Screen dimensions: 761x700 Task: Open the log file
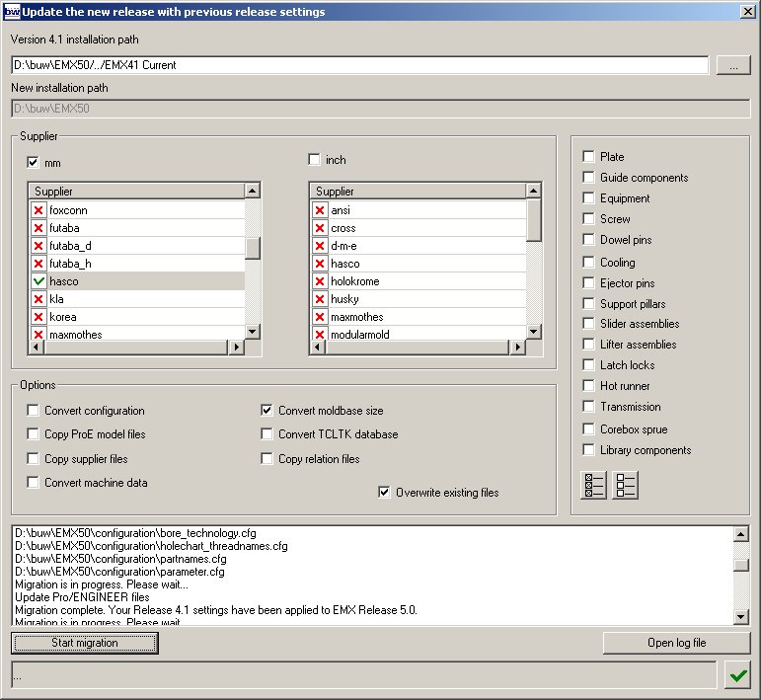click(676, 643)
